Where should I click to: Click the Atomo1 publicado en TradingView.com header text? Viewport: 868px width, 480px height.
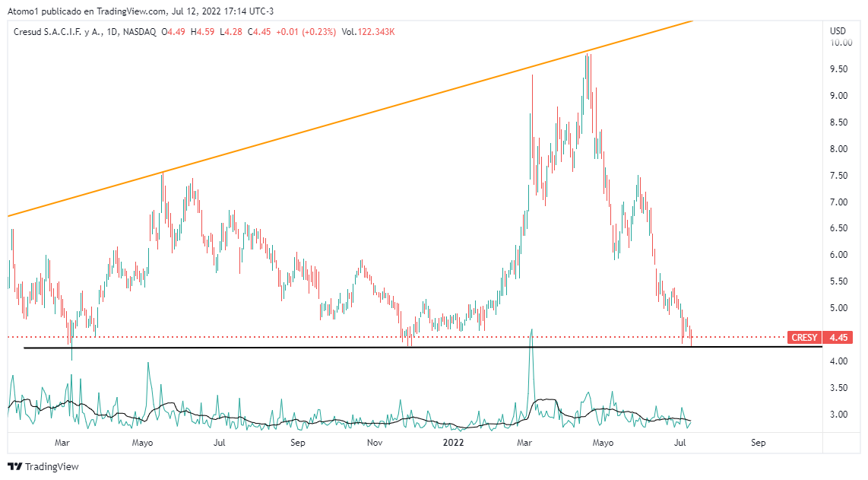tap(87, 11)
